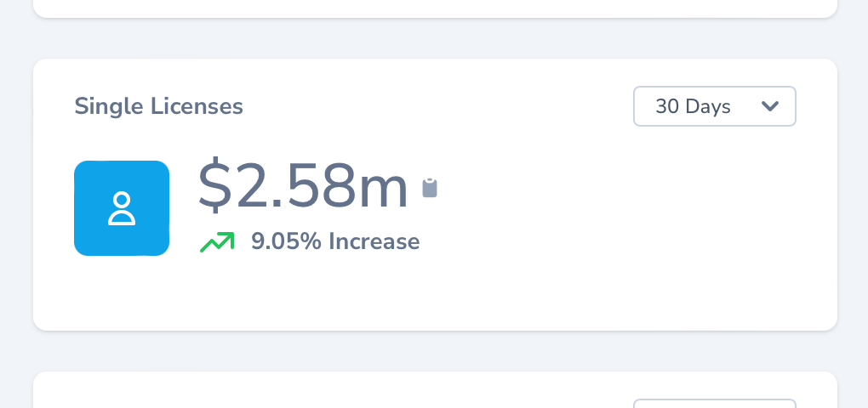Image resolution: width=868 pixels, height=408 pixels.
Task: Click the "m" suffix in $2.58m
Action: [x=382, y=189]
